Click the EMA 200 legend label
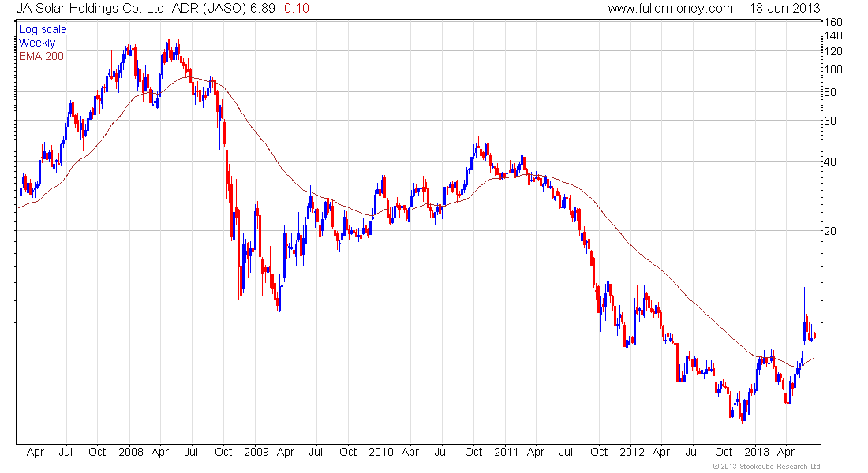This screenshot has width=868, height=473. [42, 56]
